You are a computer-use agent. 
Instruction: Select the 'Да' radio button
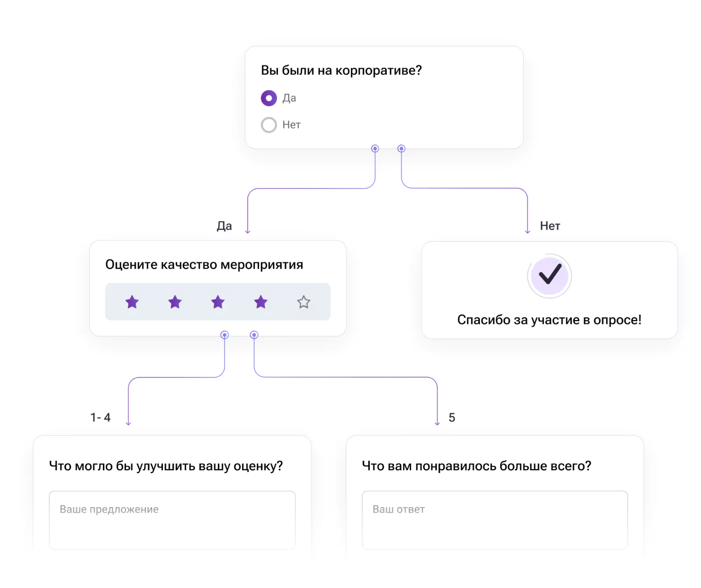pos(269,98)
